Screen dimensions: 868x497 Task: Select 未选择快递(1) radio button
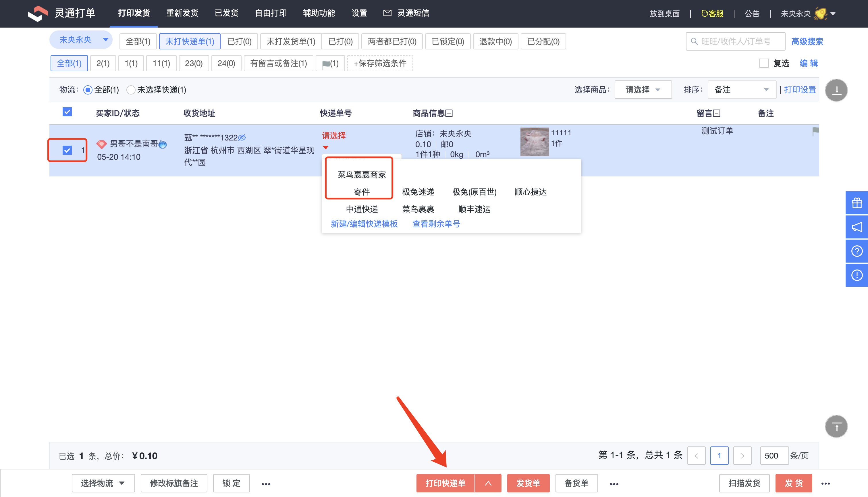pyautogui.click(x=131, y=90)
